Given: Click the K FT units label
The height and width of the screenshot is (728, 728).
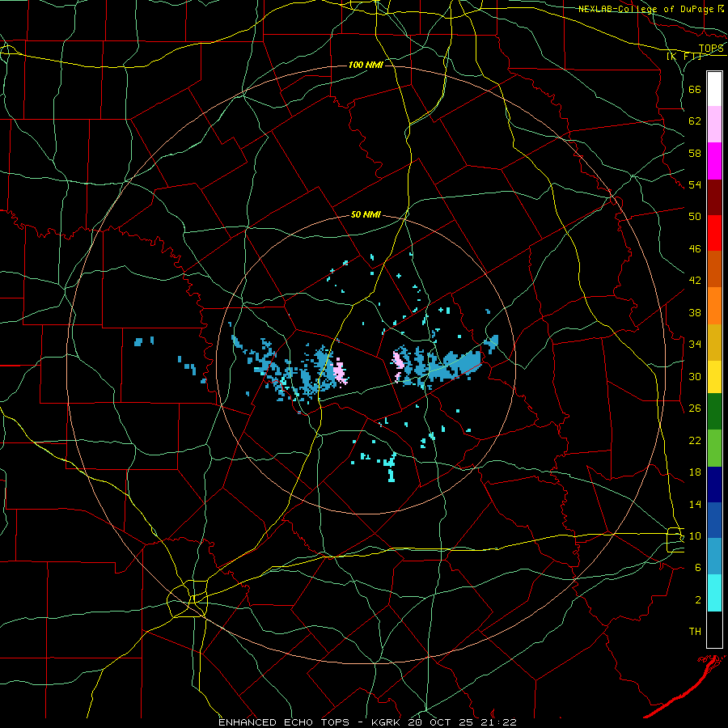Looking at the screenshot, I should pos(684,56).
